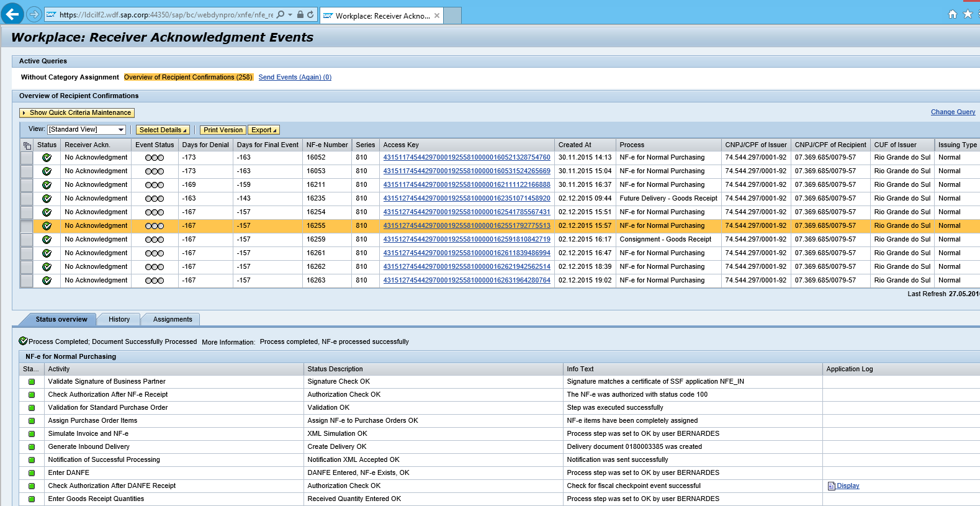The height and width of the screenshot is (506, 980).
Task: Select row checkbox for NF-e 16261
Action: pyautogui.click(x=27, y=253)
